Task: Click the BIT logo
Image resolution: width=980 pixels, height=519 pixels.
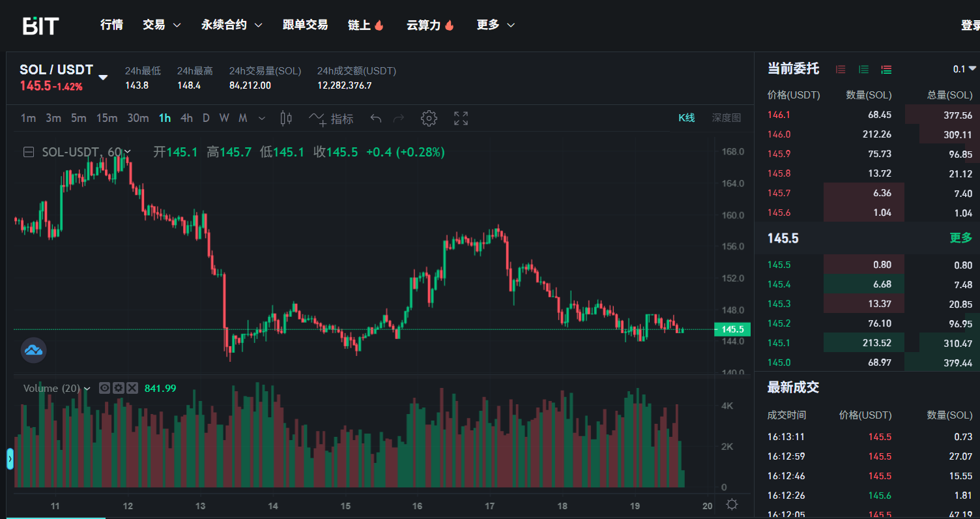Action: tap(41, 25)
